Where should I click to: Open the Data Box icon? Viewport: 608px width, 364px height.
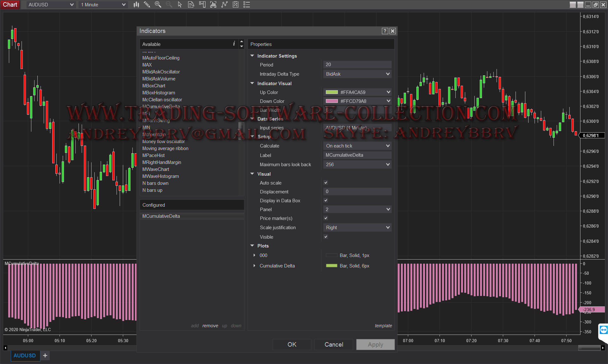click(x=191, y=5)
